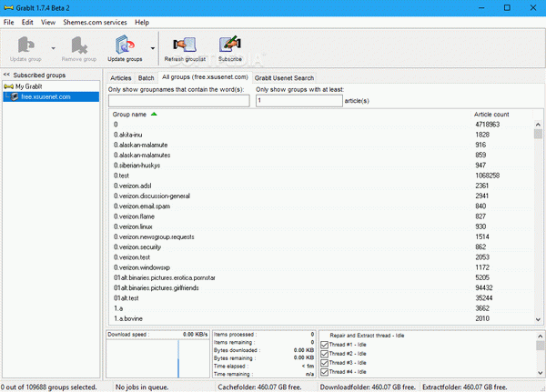Select the 0.verizon.windowsxp group row
The height and width of the screenshot is (392, 546).
pyautogui.click(x=321, y=267)
